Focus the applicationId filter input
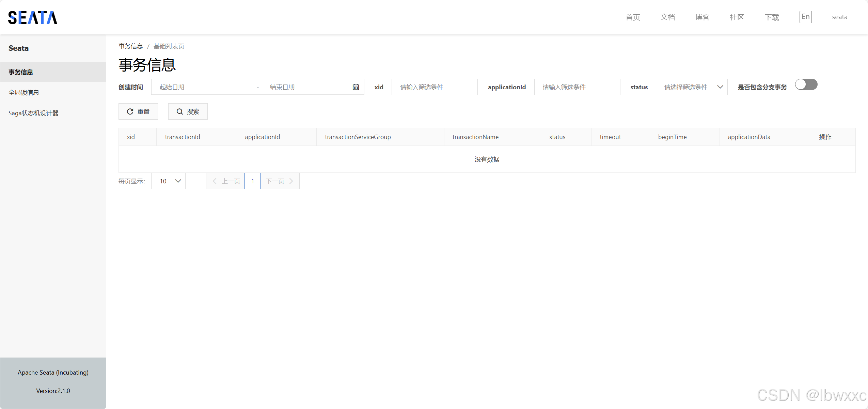 coord(577,87)
